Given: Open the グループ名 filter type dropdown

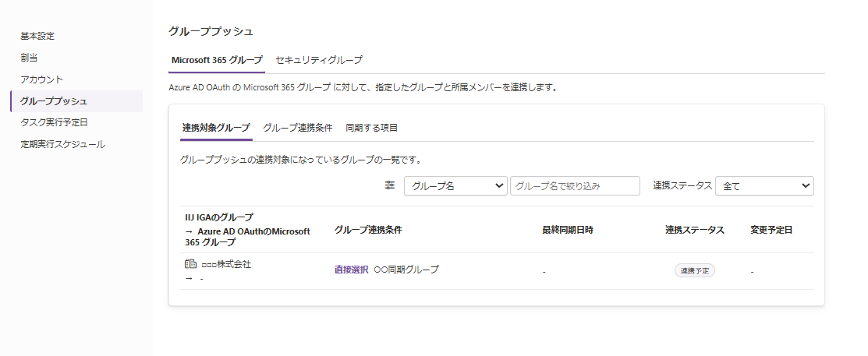Looking at the screenshot, I should (x=455, y=185).
